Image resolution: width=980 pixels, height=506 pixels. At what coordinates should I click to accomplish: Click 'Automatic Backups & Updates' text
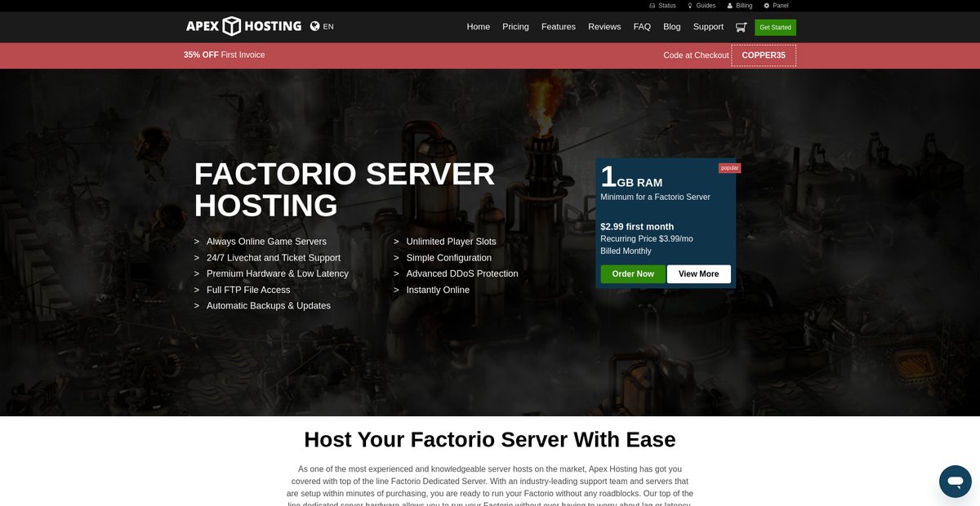(269, 306)
